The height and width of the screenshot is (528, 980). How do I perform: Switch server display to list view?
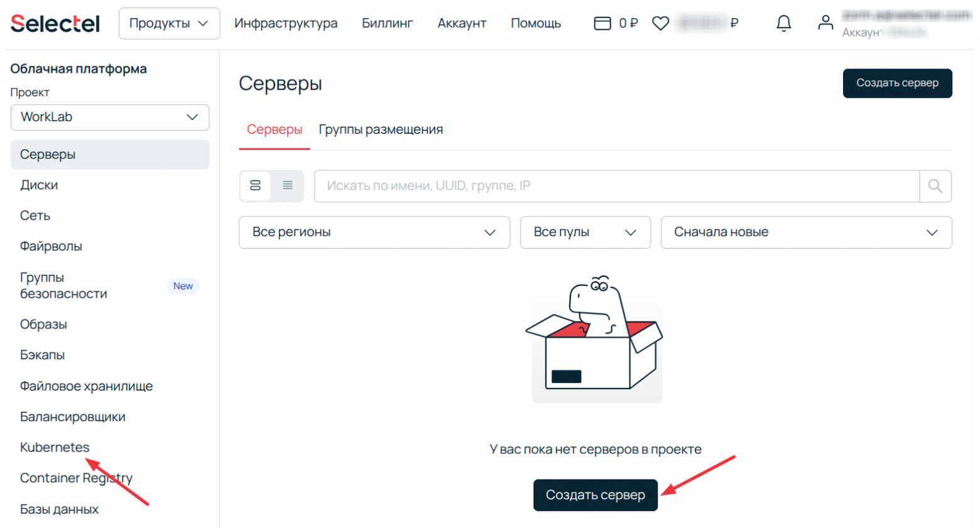click(288, 185)
